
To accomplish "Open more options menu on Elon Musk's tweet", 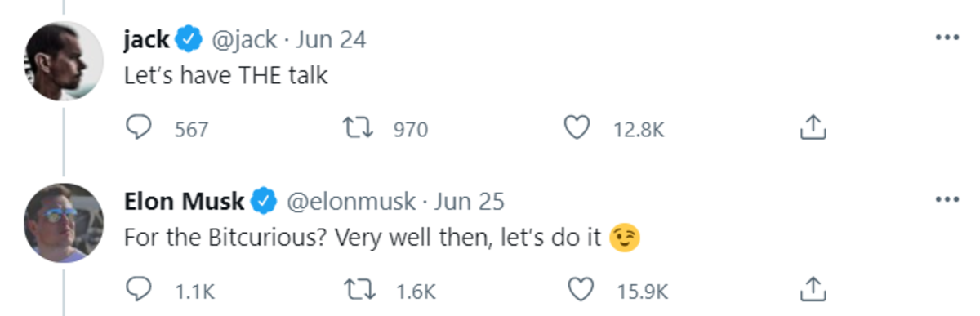I will (947, 200).
